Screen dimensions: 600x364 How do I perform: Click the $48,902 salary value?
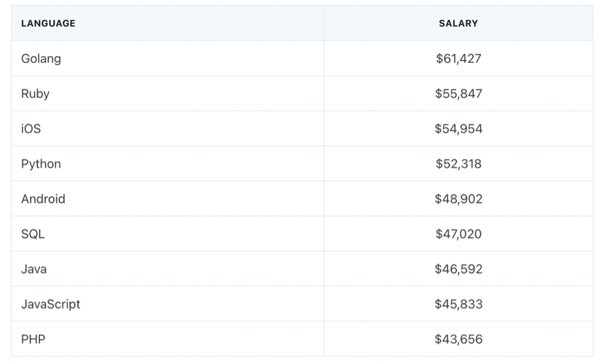(458, 199)
